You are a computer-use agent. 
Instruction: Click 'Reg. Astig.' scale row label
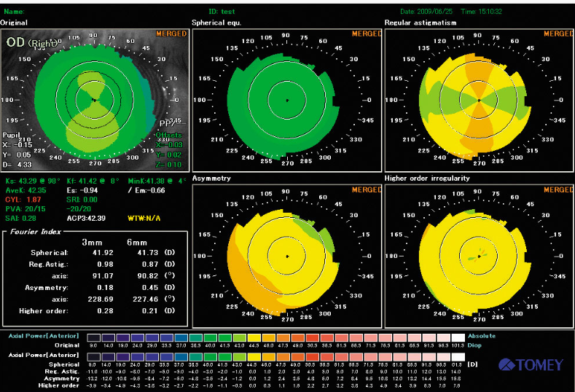coord(65,372)
